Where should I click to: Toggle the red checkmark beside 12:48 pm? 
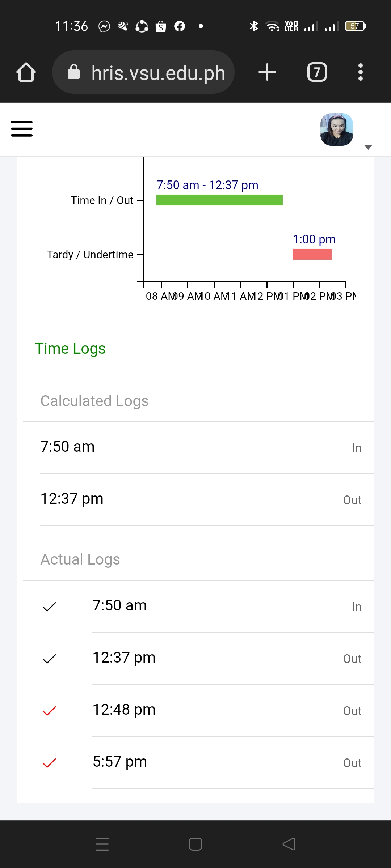click(49, 711)
